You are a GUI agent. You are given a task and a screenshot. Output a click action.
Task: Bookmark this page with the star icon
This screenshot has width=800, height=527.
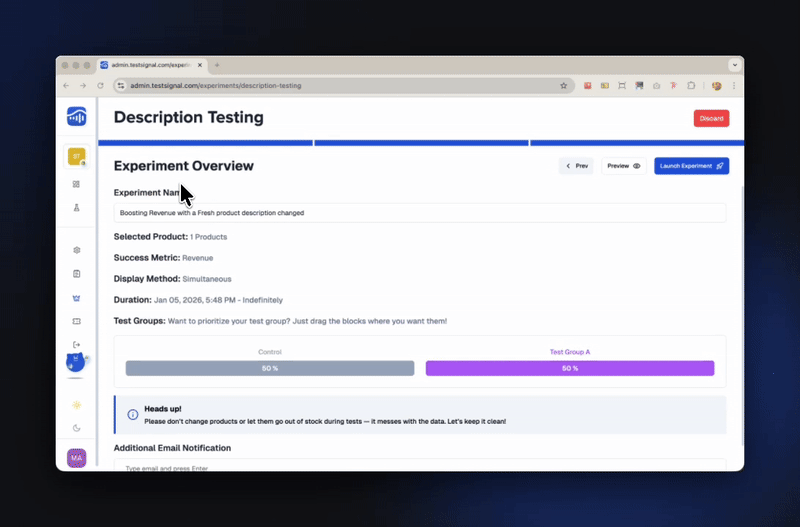pos(564,86)
